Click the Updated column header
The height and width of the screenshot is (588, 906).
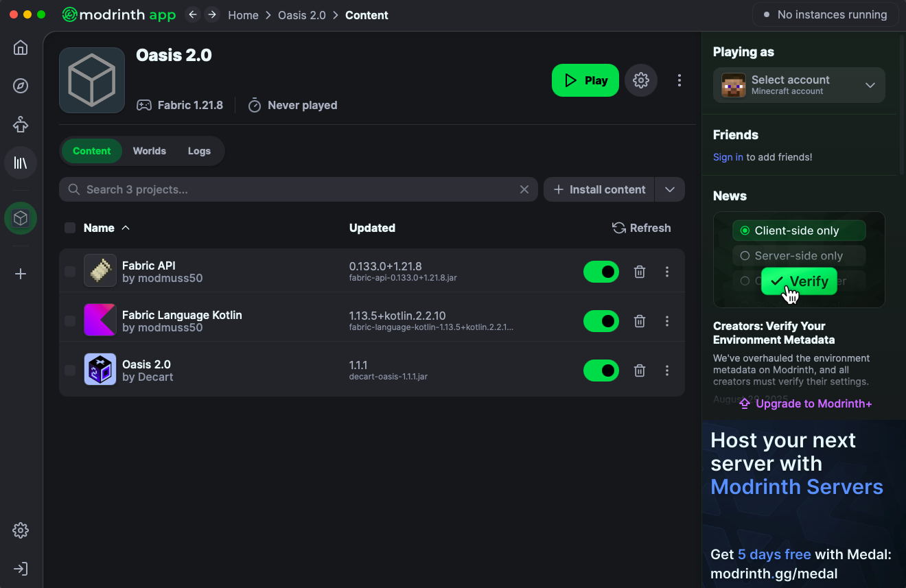pos(372,228)
